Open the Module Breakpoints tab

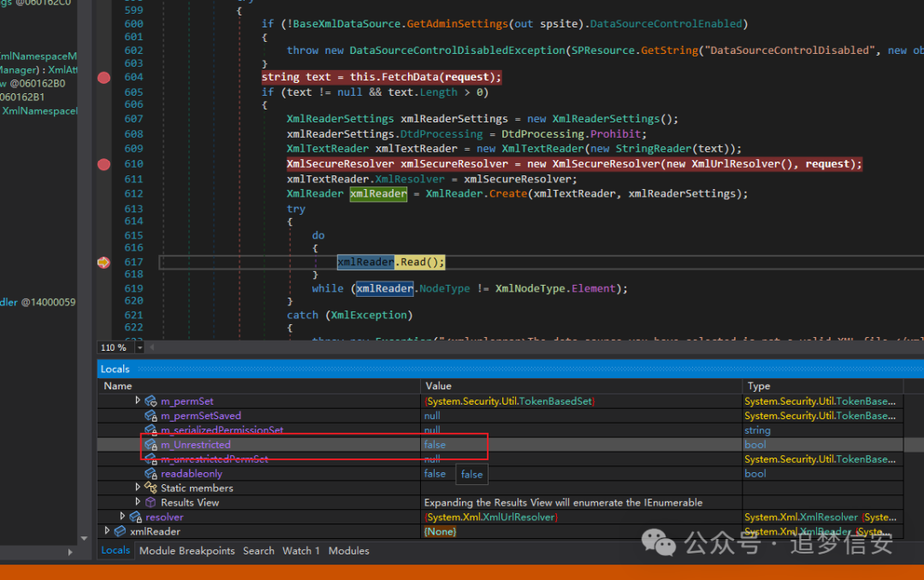tap(187, 551)
